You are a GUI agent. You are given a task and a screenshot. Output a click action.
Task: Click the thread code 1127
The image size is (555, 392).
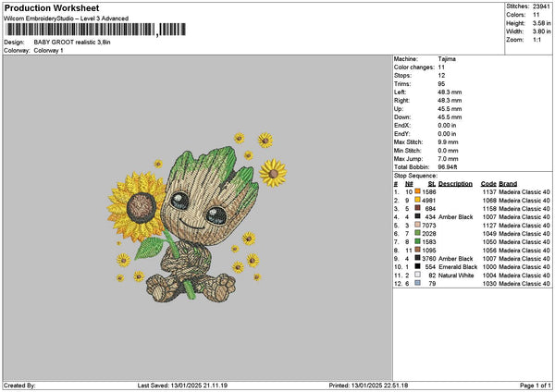pyautogui.click(x=489, y=225)
